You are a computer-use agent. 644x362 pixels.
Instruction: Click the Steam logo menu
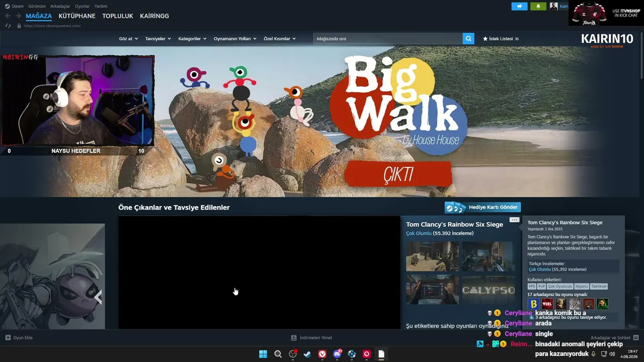(14, 6)
